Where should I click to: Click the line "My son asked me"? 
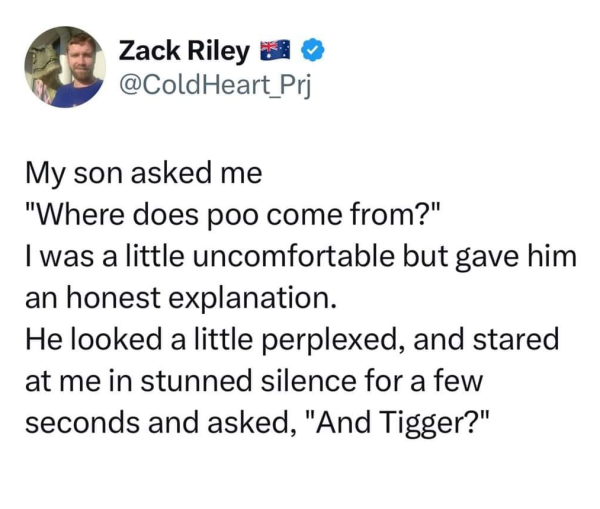point(143,174)
